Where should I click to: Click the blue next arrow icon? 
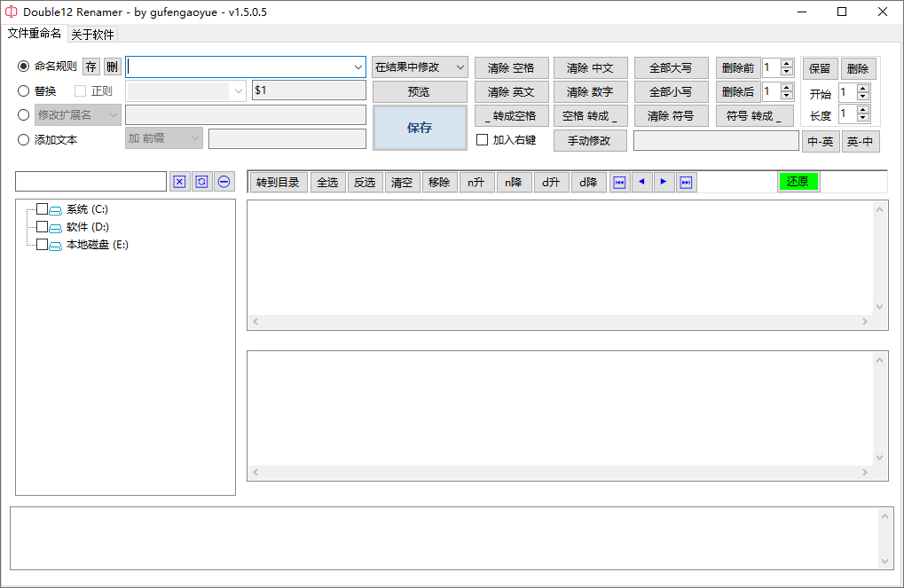(664, 182)
